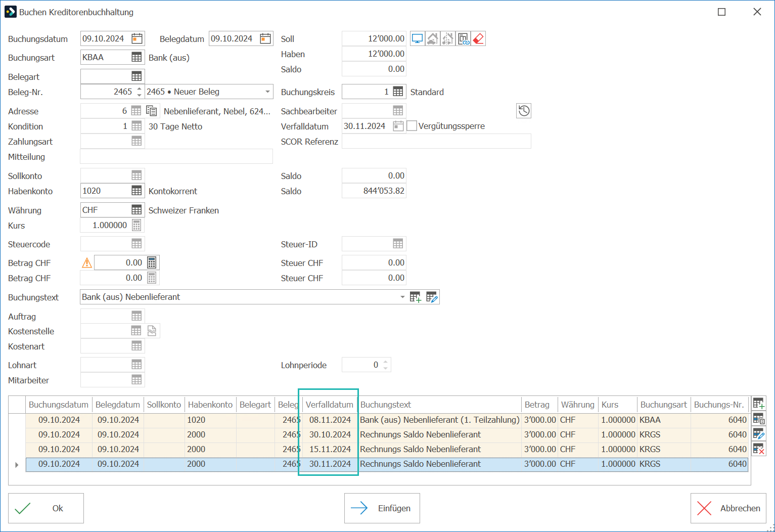775x532 pixels.
Task: Expand the Beleg-Nr. Neuer Beleg dropdown
Action: click(267, 92)
